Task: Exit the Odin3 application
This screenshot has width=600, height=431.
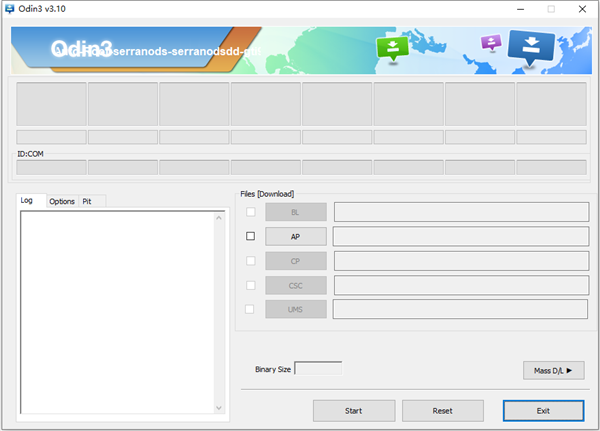Action: pyautogui.click(x=543, y=411)
